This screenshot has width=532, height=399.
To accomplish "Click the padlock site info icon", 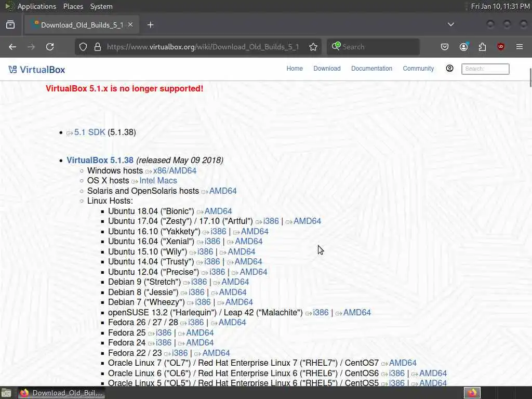I will click(98, 47).
